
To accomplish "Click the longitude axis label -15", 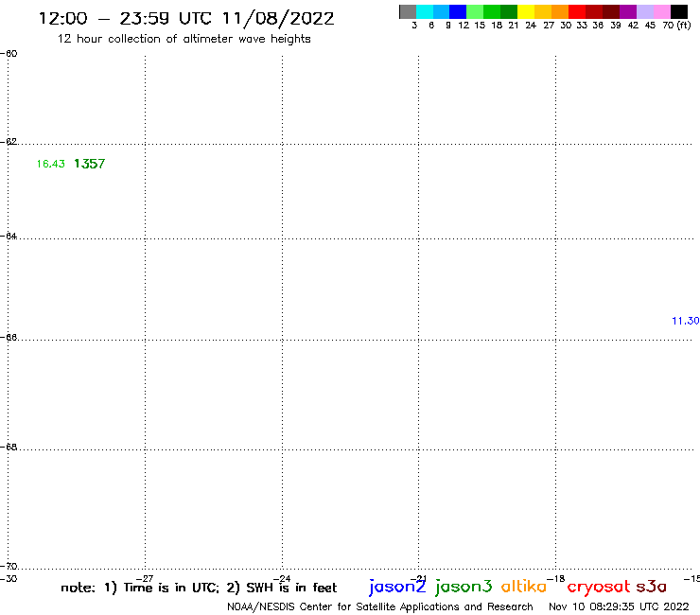I will coord(691,578).
